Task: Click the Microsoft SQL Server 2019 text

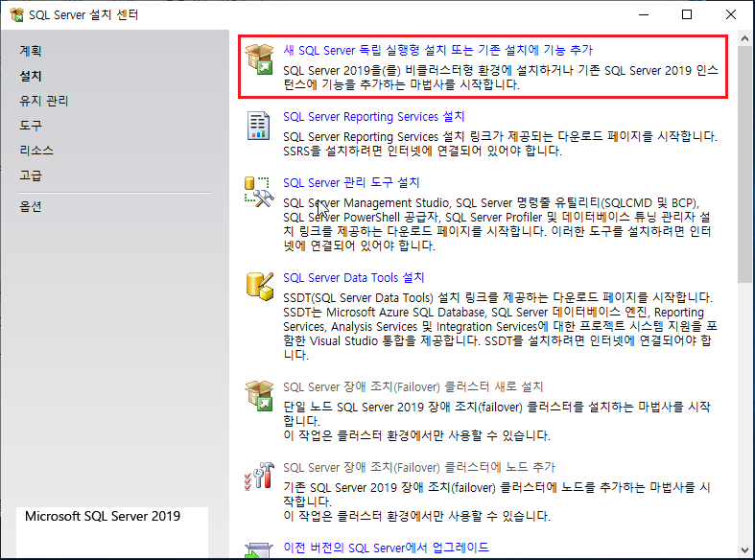Action: [x=103, y=516]
